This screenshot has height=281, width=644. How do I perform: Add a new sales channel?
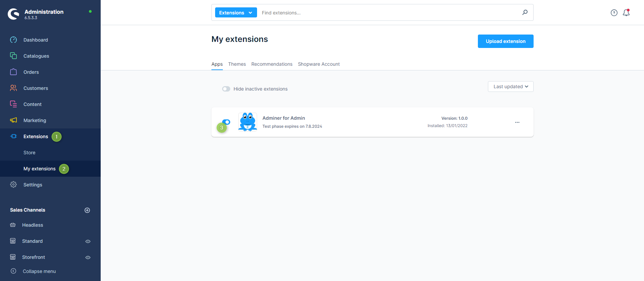[x=87, y=210]
